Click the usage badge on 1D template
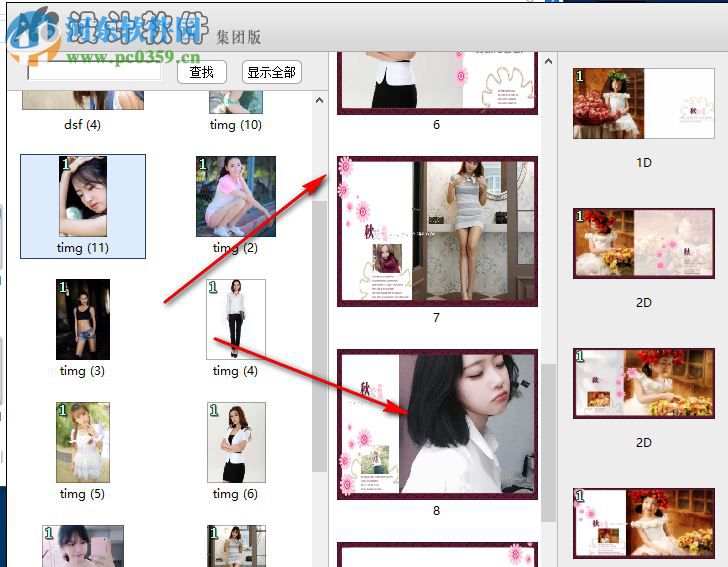This screenshot has width=728, height=567. click(x=580, y=76)
